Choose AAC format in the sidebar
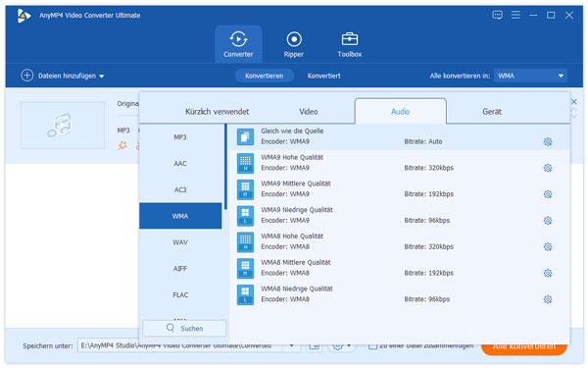This screenshot has width=588, height=368. click(x=180, y=163)
